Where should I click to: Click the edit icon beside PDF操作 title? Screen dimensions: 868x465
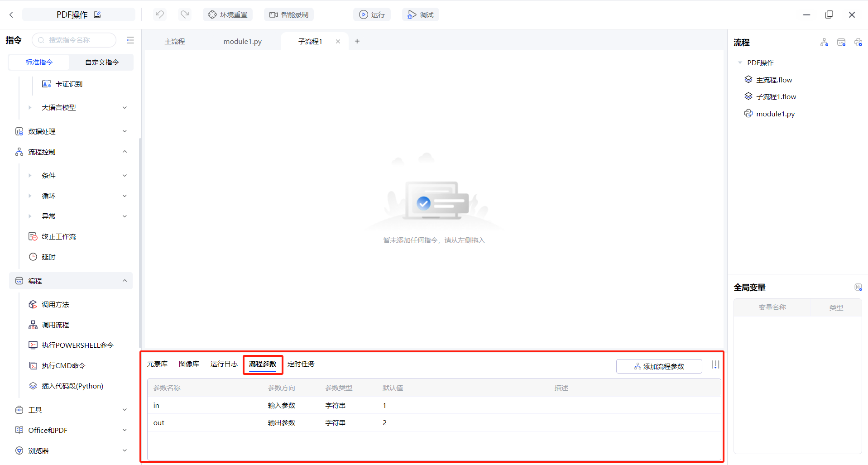97,15
